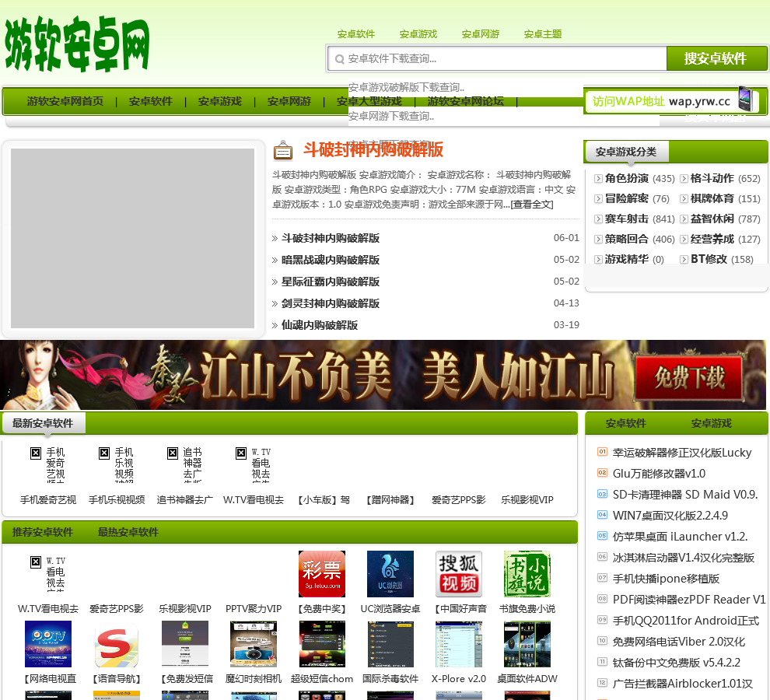Open the icon above 国际杀毒软件
This screenshot has height=700, width=770.
pos(390,643)
